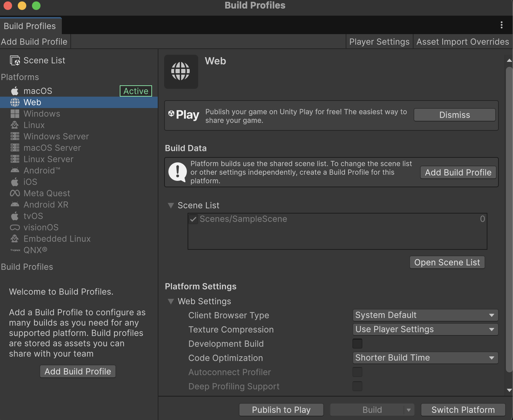
Task: Click the macOS Apple platform icon
Action: click(x=15, y=91)
